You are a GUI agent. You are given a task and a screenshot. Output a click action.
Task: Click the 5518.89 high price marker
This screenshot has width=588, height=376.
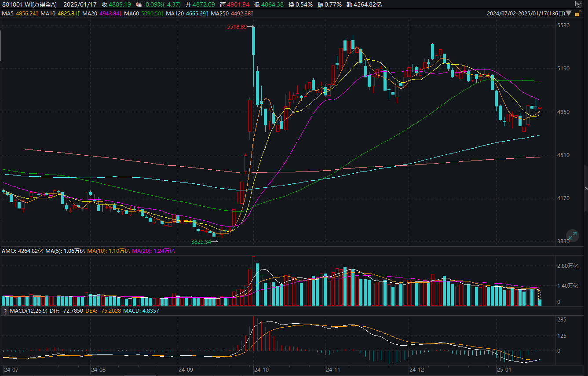point(237,27)
